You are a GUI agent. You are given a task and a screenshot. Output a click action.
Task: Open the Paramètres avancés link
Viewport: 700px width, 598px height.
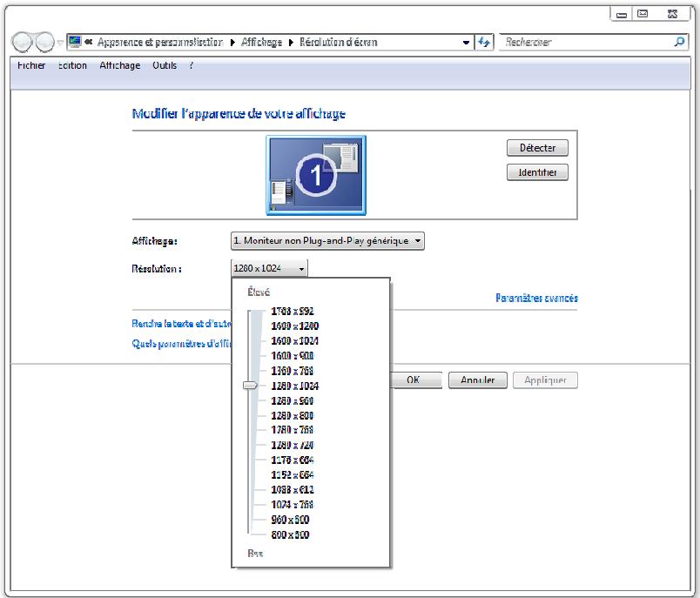[536, 298]
